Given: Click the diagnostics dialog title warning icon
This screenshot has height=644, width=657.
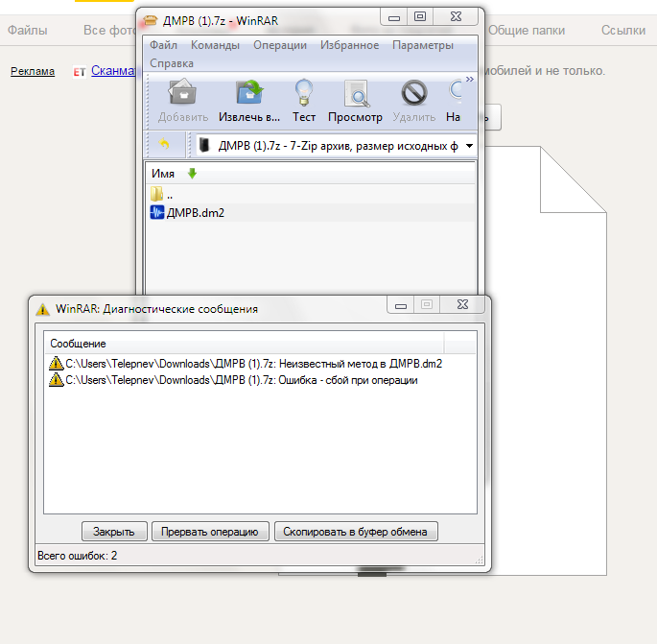Looking at the screenshot, I should tap(43, 309).
